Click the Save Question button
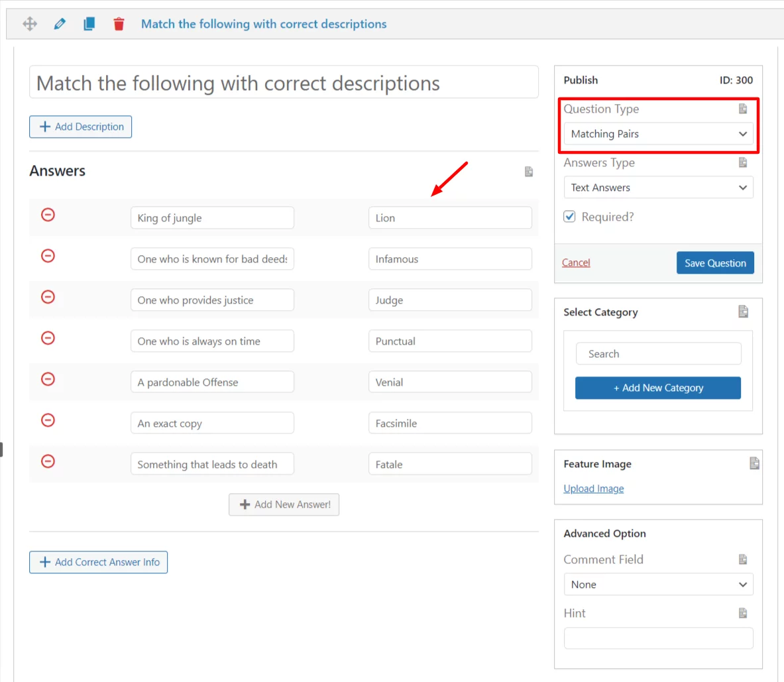The height and width of the screenshot is (682, 784). tap(715, 263)
